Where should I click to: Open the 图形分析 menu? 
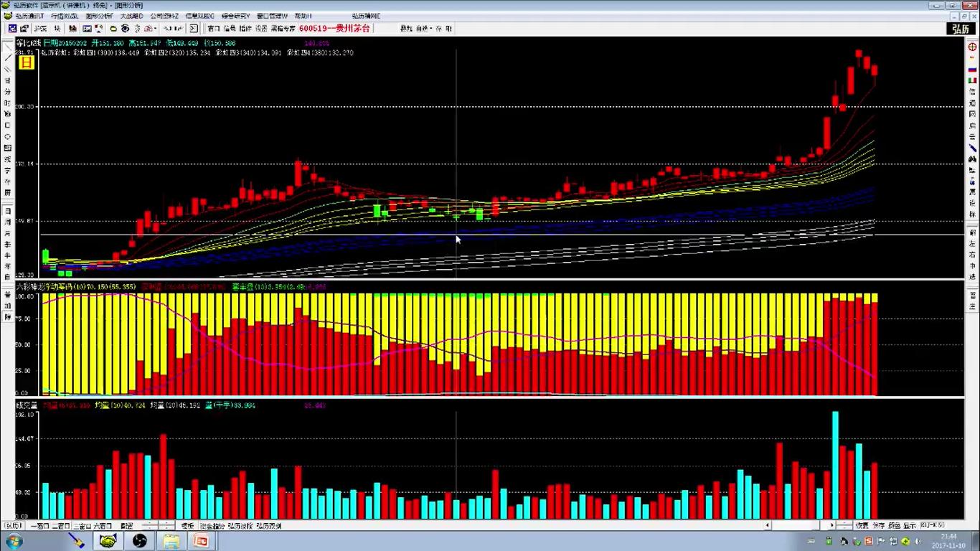[x=100, y=16]
